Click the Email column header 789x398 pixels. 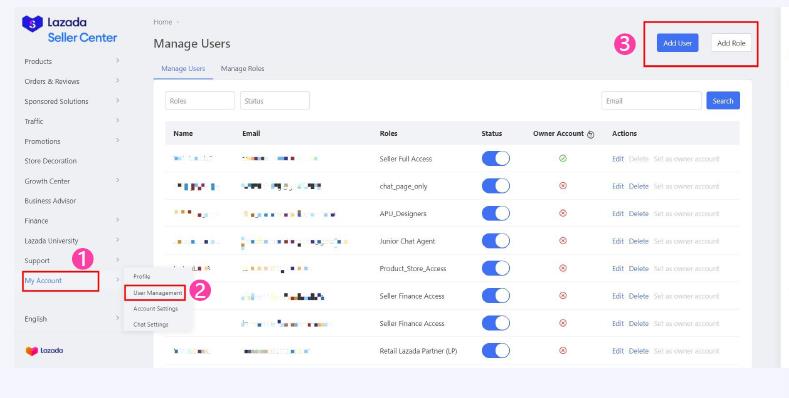(251, 133)
